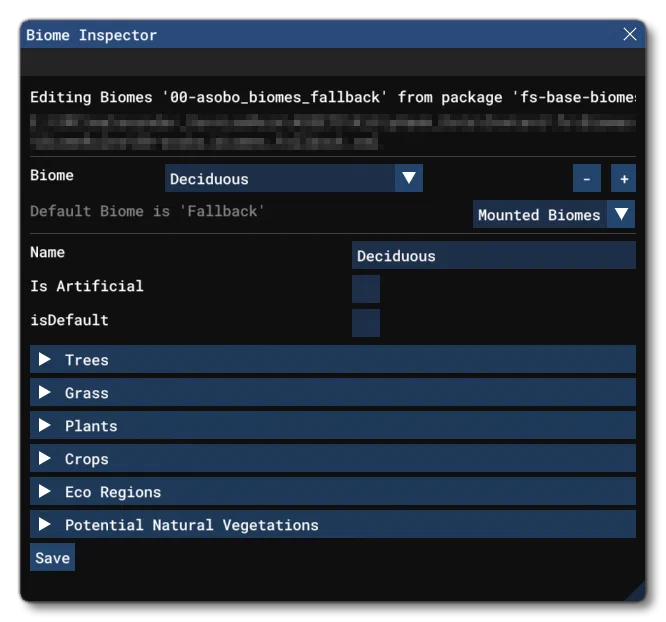Toggle the isDefault checkbox
The width and height of the screenshot is (666, 622).
[366, 323]
